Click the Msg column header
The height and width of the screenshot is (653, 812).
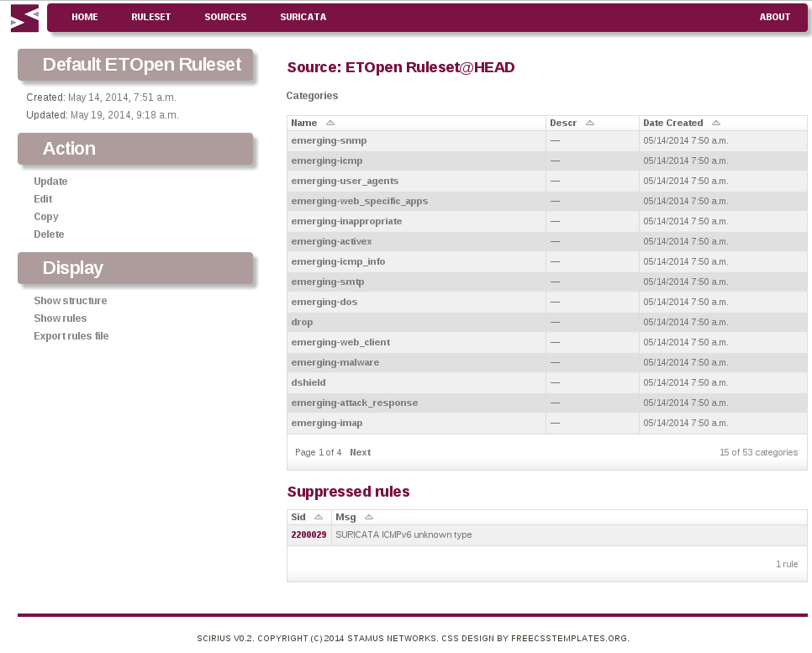point(345,517)
